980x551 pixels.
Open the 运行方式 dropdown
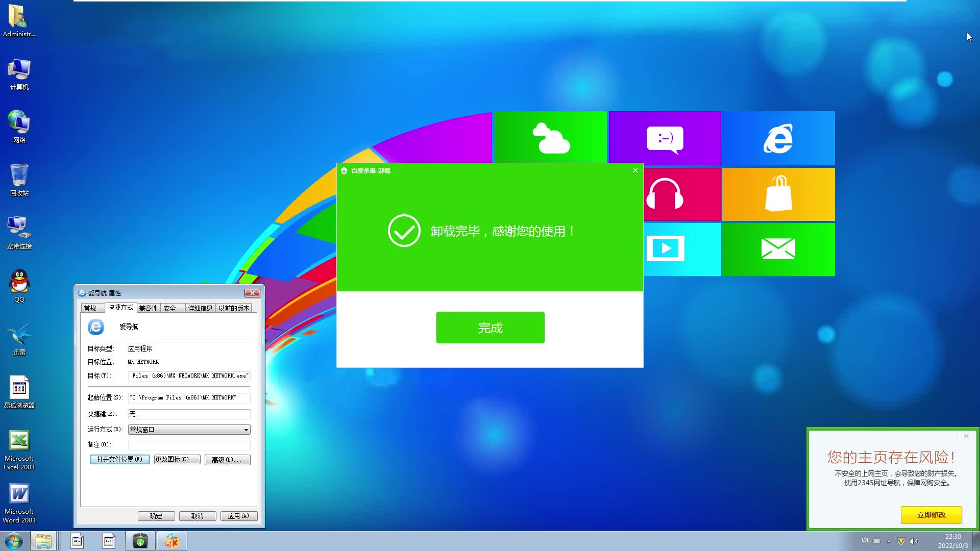tap(189, 430)
